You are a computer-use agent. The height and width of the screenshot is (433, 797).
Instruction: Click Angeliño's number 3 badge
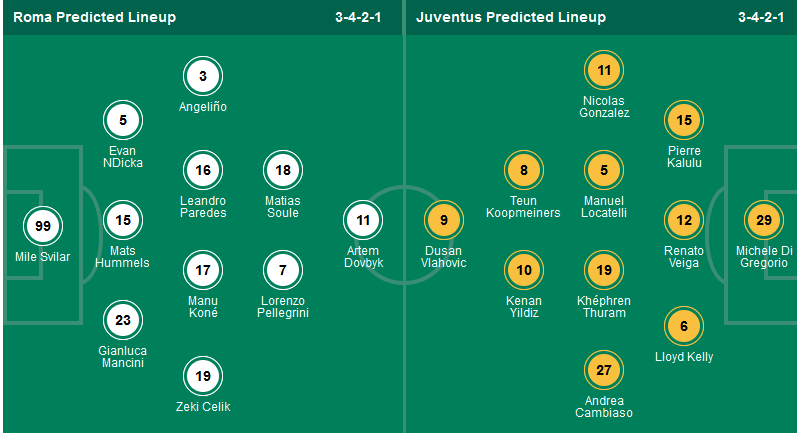coord(203,76)
